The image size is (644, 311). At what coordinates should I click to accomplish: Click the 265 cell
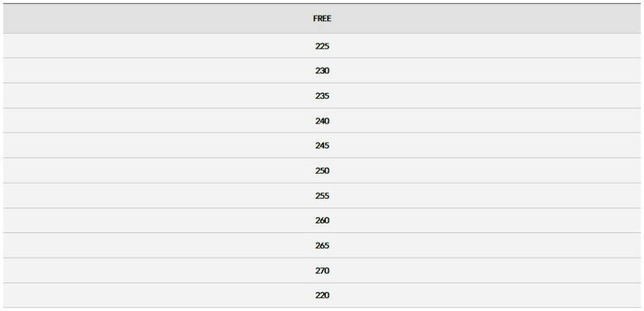point(322,246)
